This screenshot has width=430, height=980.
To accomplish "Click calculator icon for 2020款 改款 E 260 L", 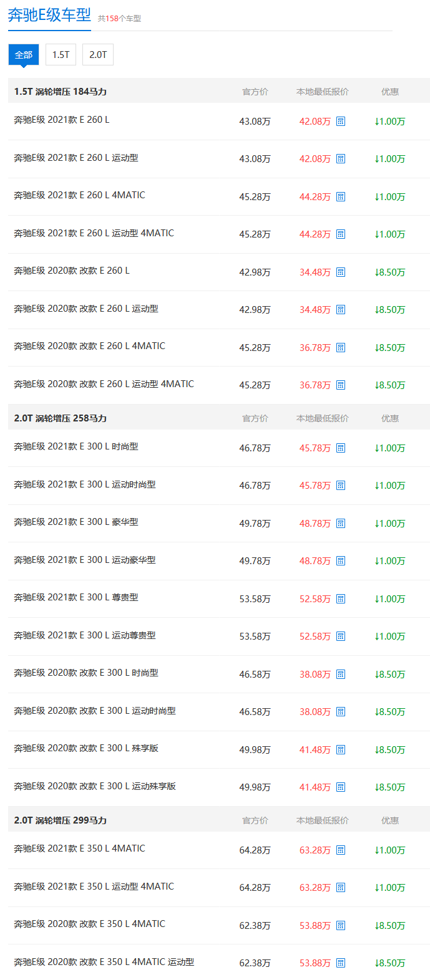I will (x=341, y=272).
